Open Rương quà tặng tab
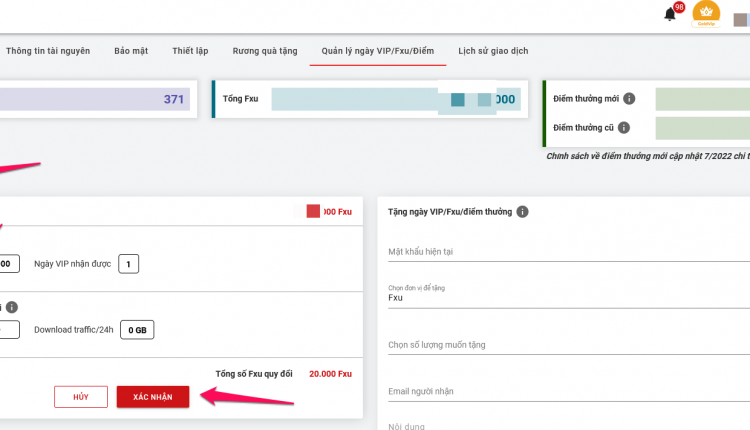This screenshot has height=430, width=750. (x=265, y=51)
